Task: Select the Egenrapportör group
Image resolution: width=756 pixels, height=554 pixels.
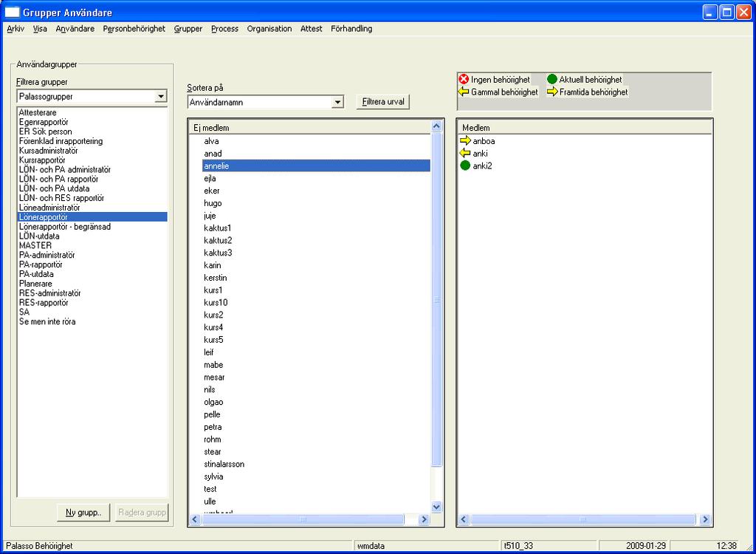Action: pyautogui.click(x=92, y=122)
